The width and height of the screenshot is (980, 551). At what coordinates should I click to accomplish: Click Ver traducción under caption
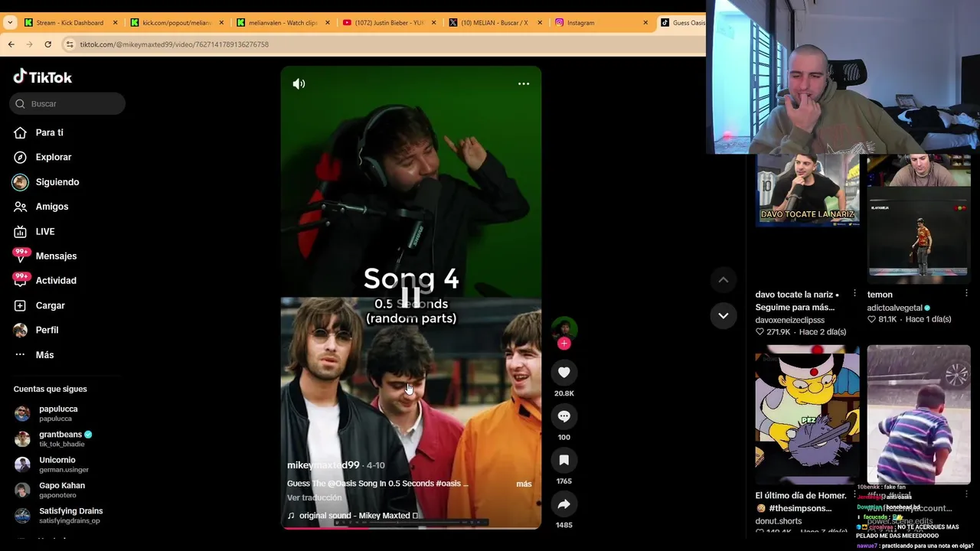(315, 497)
